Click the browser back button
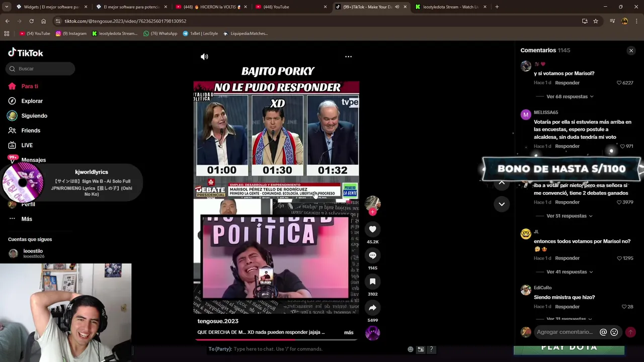 7,21
